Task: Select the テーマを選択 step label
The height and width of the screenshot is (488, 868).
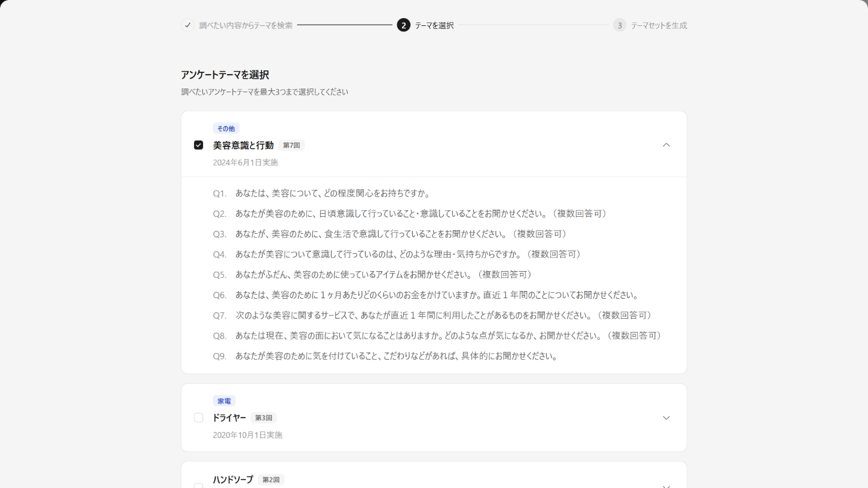Action: coord(434,25)
